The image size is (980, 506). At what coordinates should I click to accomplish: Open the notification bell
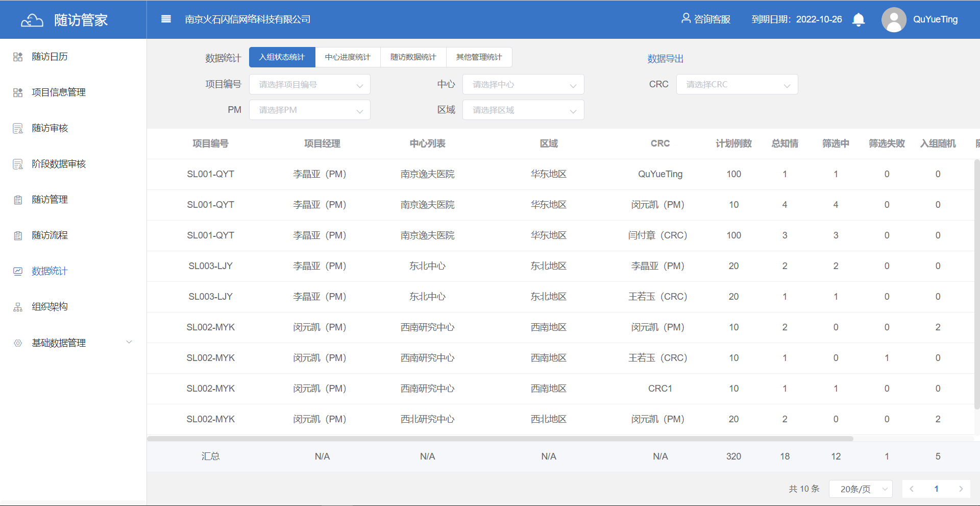[x=859, y=20]
